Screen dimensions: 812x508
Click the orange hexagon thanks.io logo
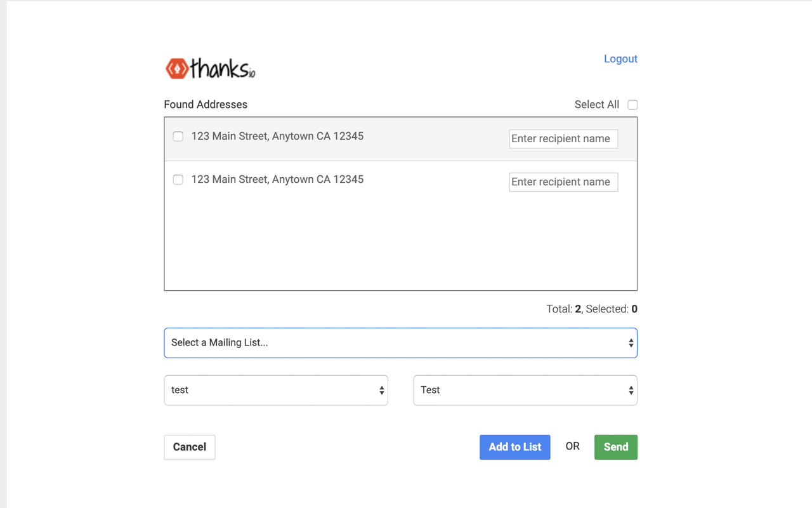coord(177,69)
